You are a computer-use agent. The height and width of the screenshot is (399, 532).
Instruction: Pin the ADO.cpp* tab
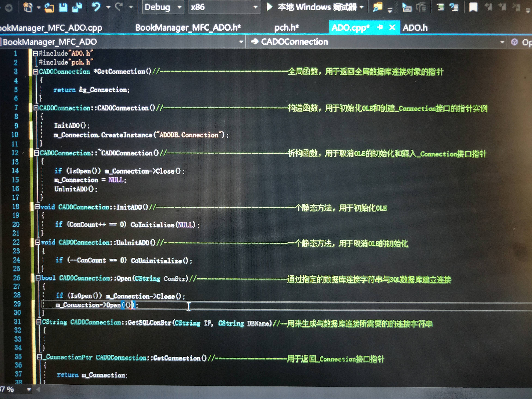380,27
